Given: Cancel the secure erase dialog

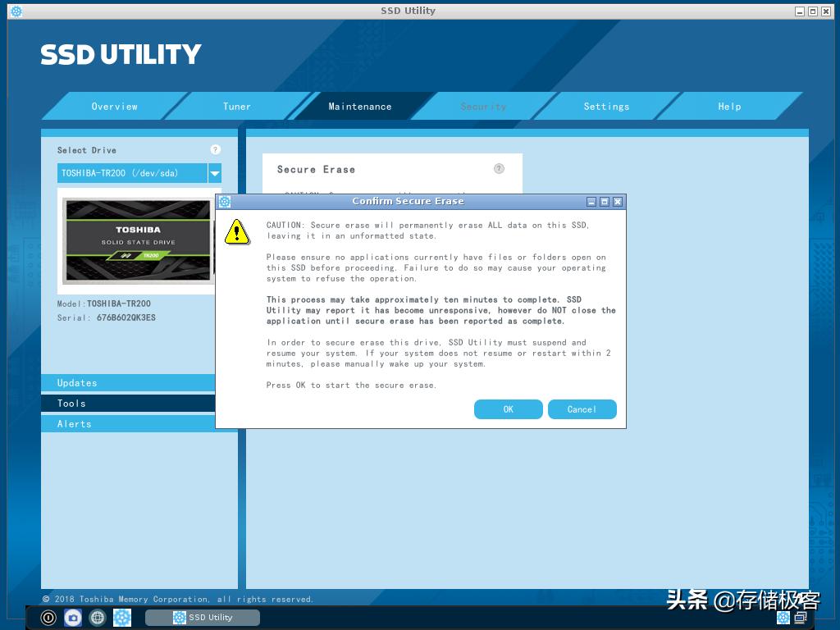Looking at the screenshot, I should (x=582, y=409).
